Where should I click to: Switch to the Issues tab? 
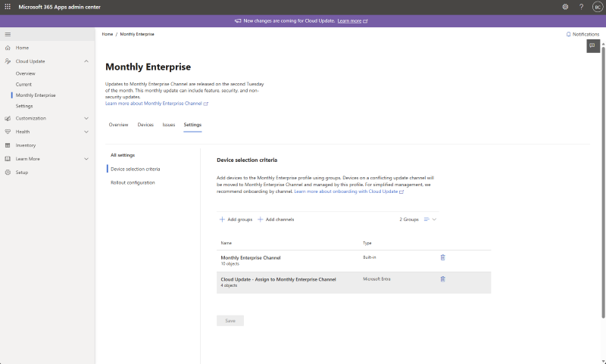pyautogui.click(x=168, y=125)
